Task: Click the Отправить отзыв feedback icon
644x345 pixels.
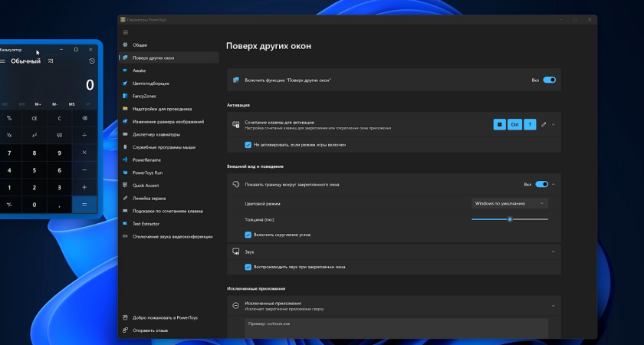Action: click(x=125, y=330)
